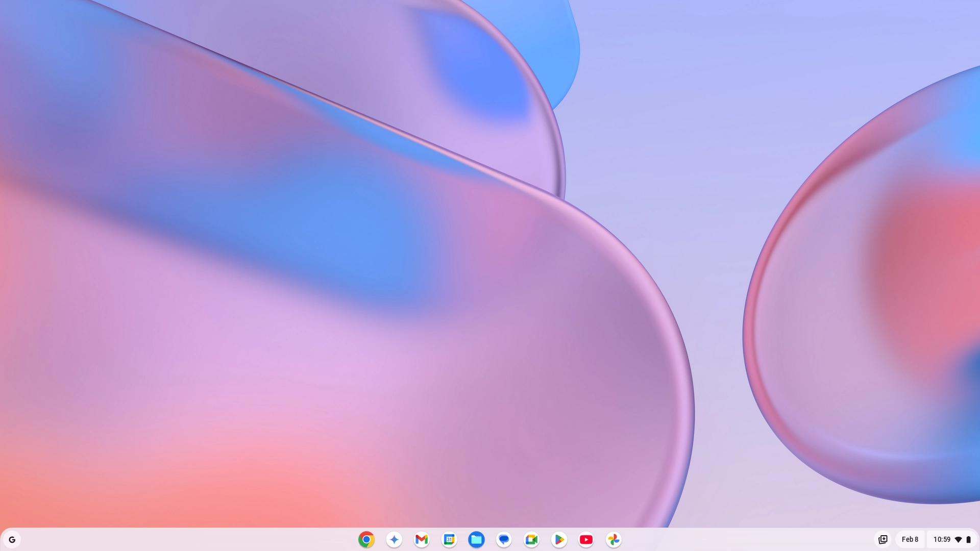Open Google Calendar from the shelf
Viewport: 980px width, 551px height.
(449, 539)
